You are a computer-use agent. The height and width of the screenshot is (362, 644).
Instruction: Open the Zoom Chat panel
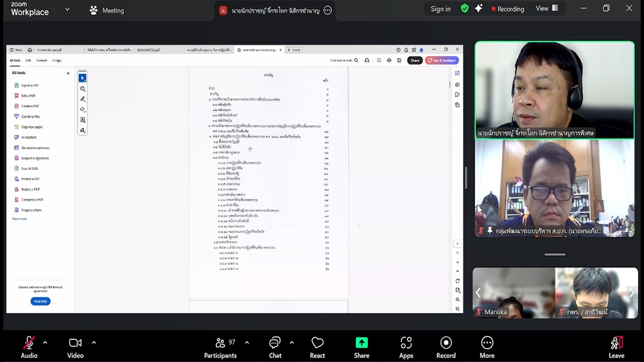(x=275, y=347)
